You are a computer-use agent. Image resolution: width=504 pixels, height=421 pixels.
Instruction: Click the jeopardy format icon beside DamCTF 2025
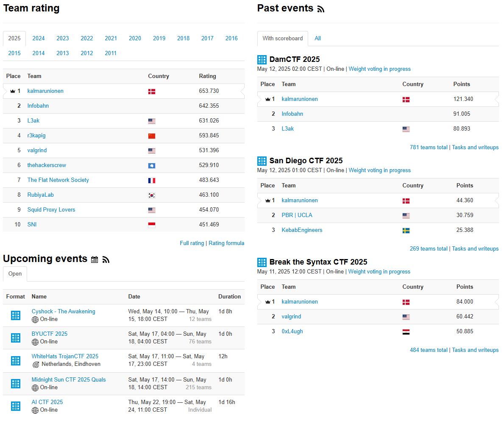262,60
